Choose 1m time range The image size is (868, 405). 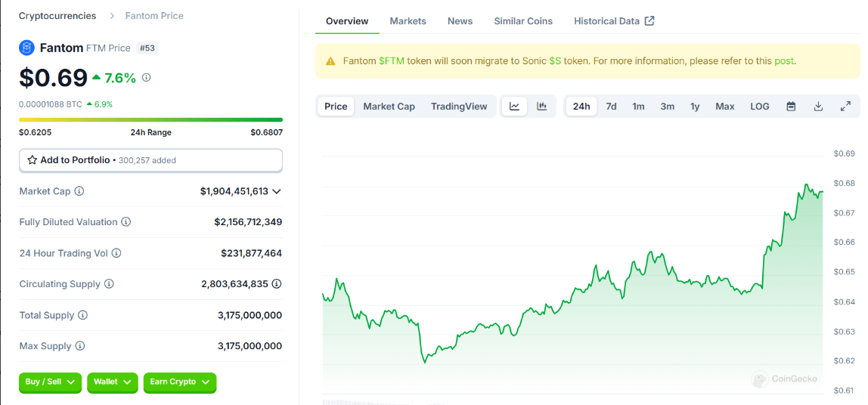638,107
